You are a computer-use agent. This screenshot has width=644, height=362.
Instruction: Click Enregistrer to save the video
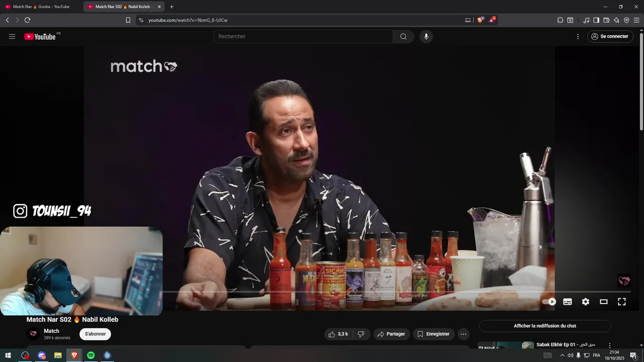pos(434,334)
